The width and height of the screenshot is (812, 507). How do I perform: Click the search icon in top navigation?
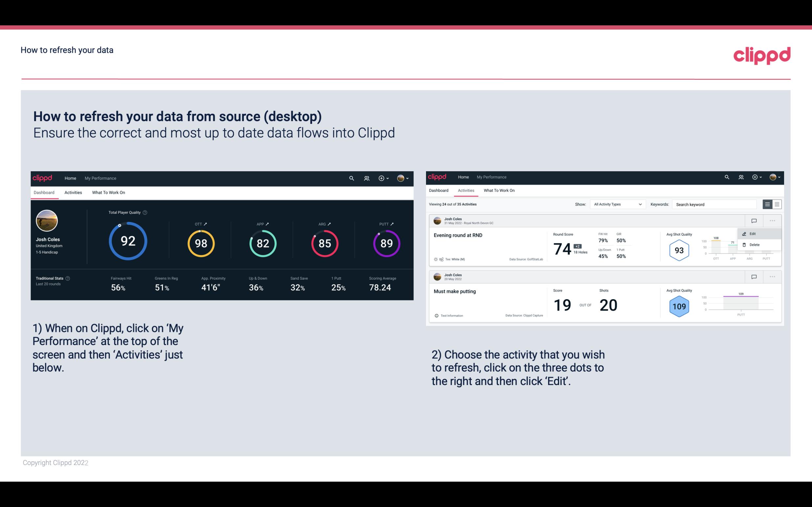351,178
